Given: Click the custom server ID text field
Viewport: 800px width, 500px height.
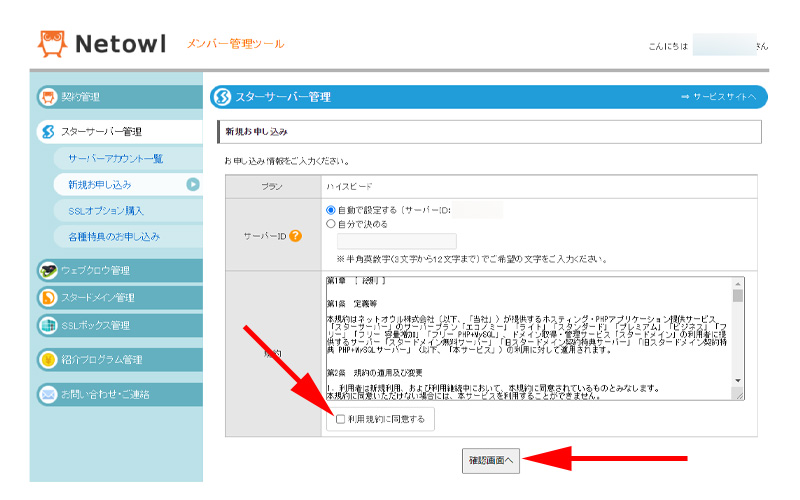Looking at the screenshot, I should click(396, 241).
